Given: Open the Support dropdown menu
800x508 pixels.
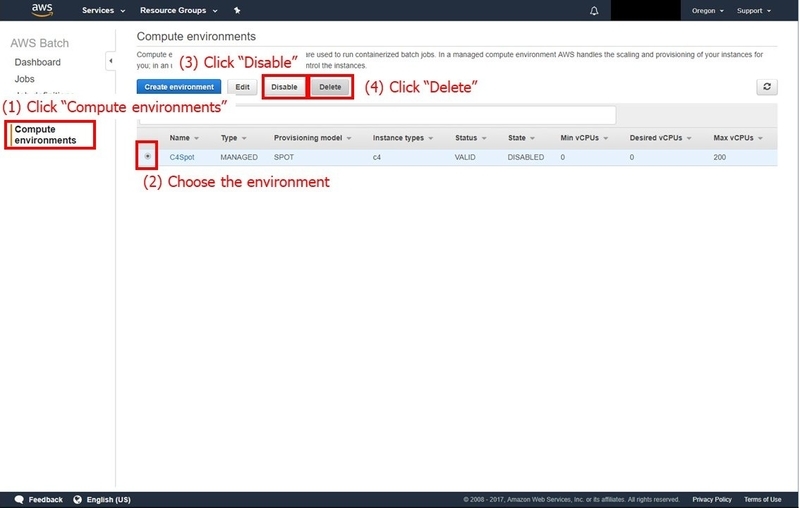Looking at the screenshot, I should coord(754,11).
